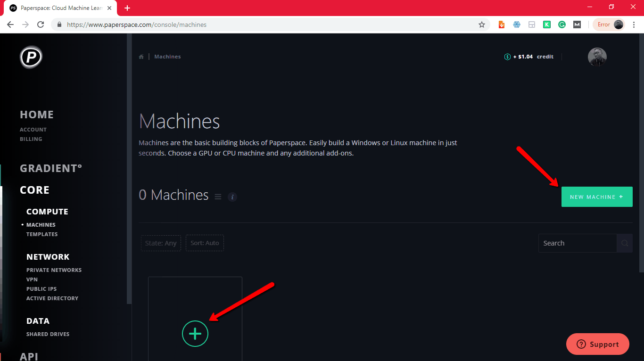The width and height of the screenshot is (644, 361).
Task: Click the +$1.04 credit text
Action: coord(533,57)
